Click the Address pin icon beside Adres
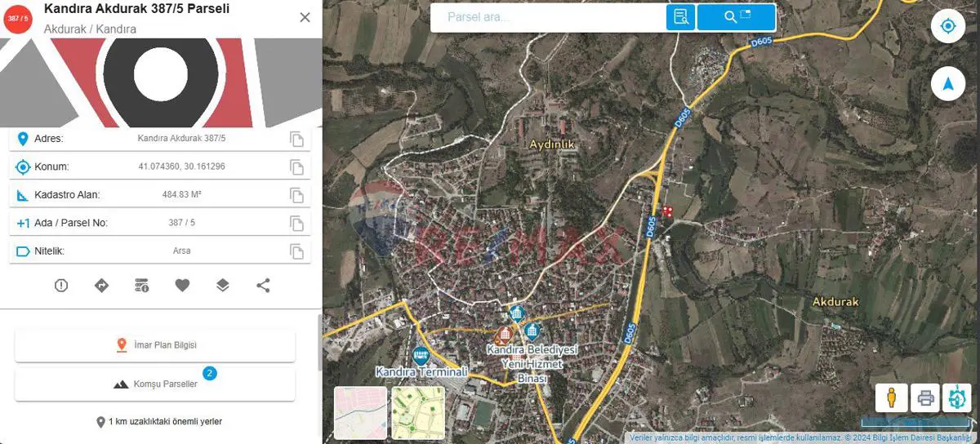Image resolution: width=980 pixels, height=444 pixels. coord(23,139)
